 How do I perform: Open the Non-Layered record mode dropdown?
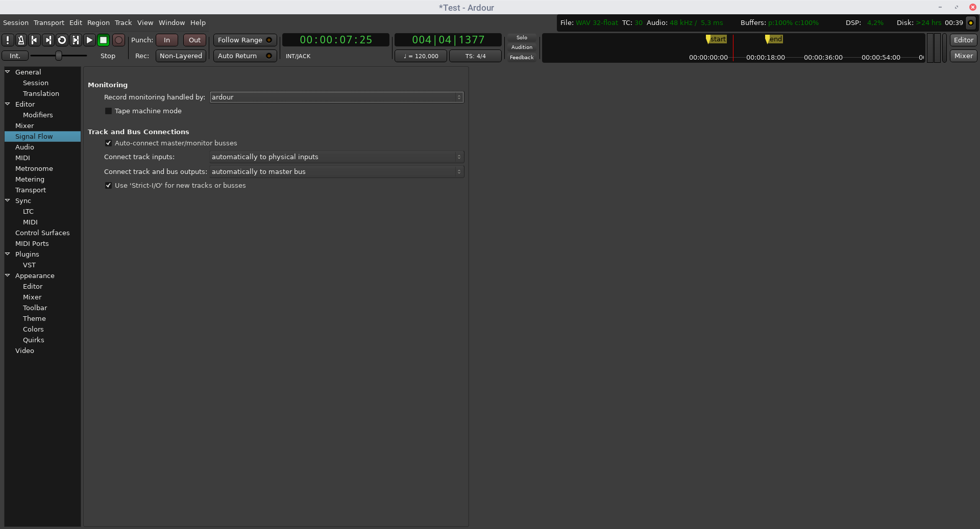[x=181, y=56]
